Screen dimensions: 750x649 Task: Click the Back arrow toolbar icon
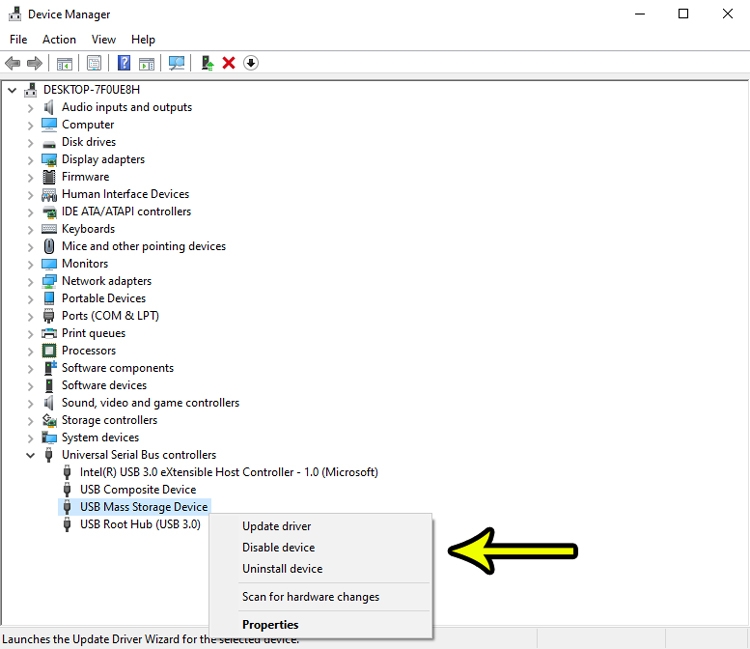coord(12,63)
